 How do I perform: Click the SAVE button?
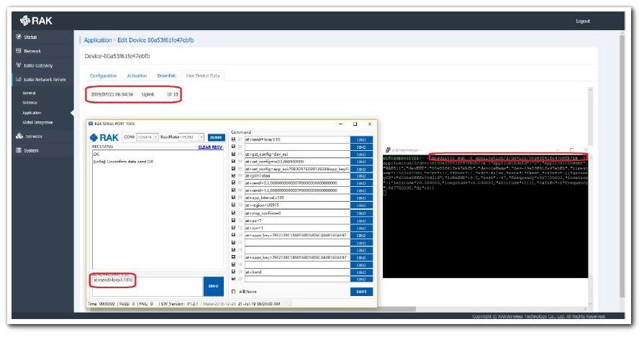tap(361, 292)
